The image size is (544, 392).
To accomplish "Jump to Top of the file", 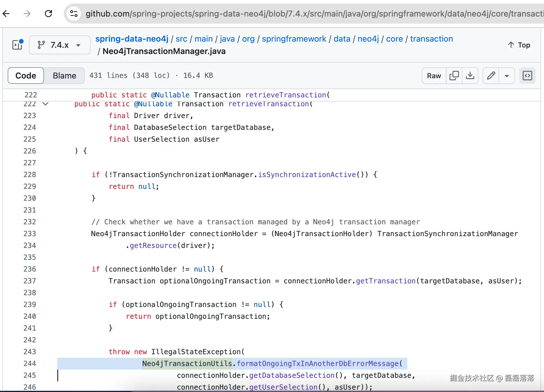I will [x=519, y=45].
